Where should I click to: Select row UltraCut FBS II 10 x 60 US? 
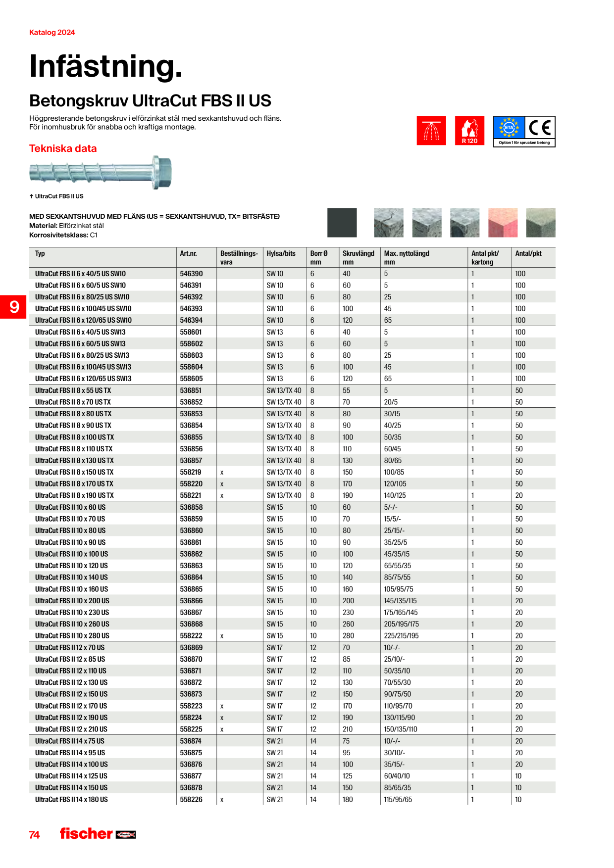coord(292,507)
